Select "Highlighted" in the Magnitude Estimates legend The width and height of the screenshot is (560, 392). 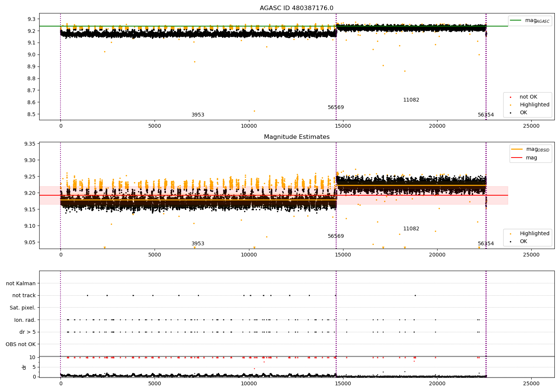click(535, 234)
